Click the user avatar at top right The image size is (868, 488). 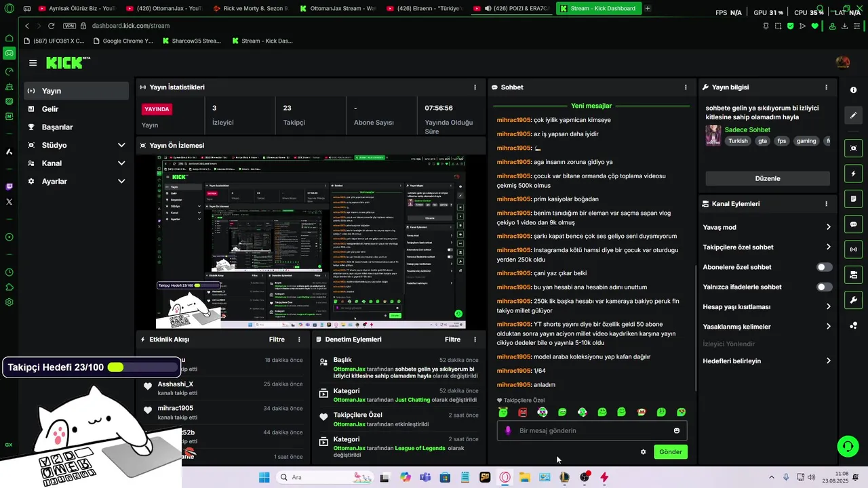(x=843, y=62)
